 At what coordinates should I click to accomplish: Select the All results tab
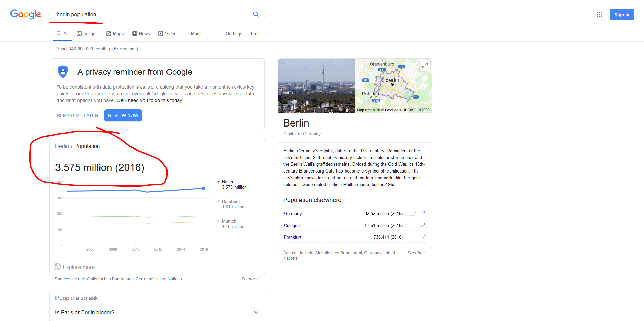point(63,33)
